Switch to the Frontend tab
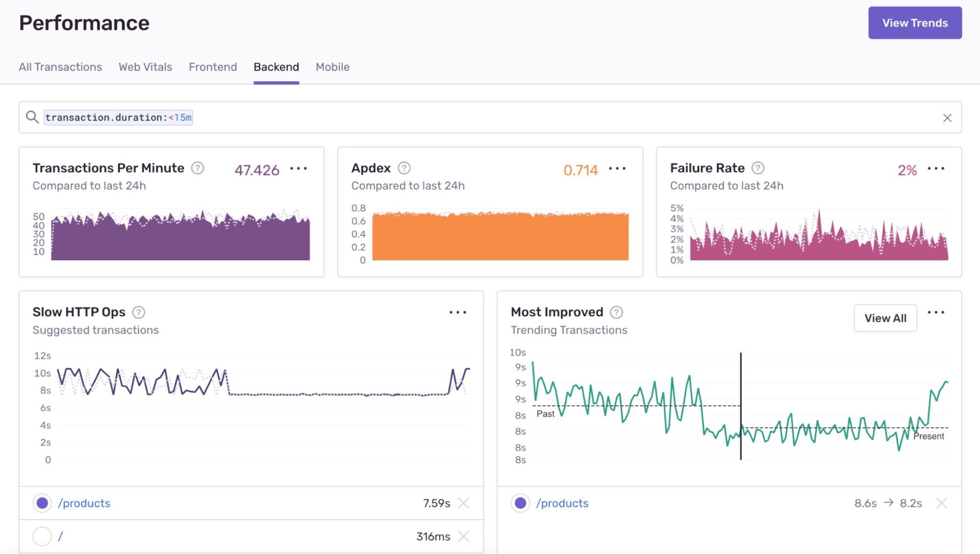This screenshot has width=980, height=554. 213,67
